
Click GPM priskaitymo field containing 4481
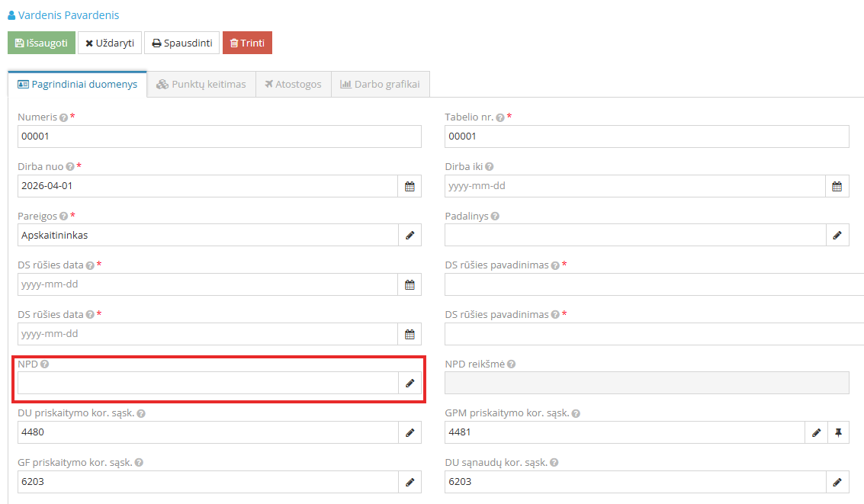[625, 432]
